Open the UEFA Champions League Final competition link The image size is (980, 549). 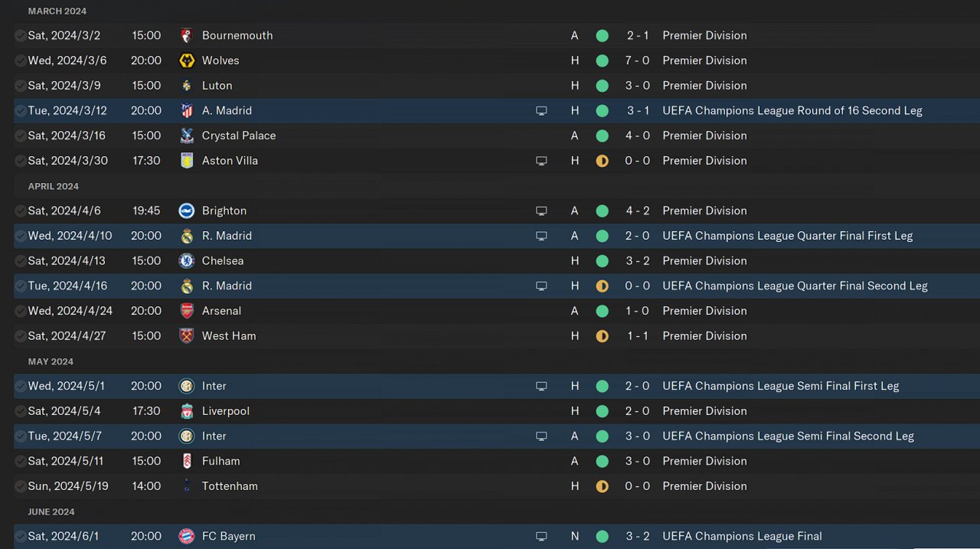tap(742, 536)
